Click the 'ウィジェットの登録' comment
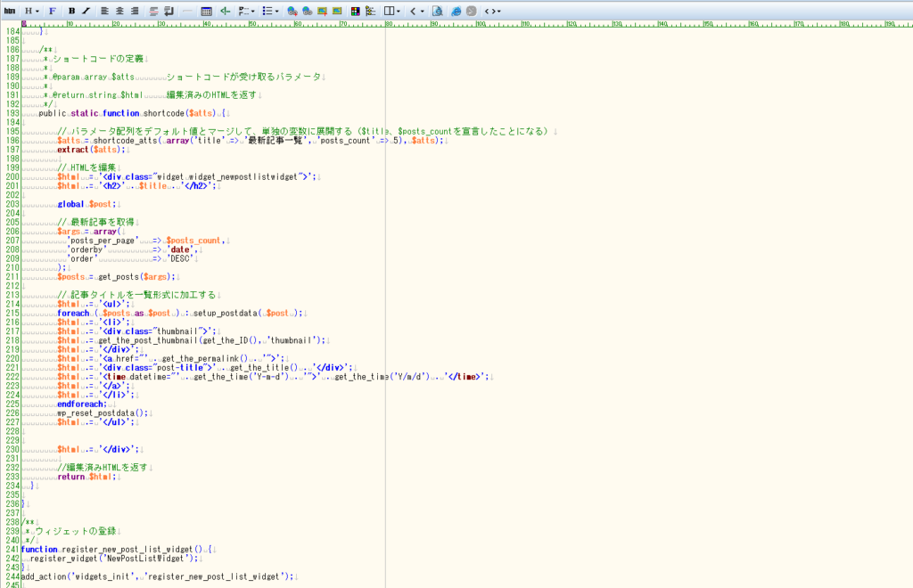The width and height of the screenshot is (913, 588). pos(76,531)
